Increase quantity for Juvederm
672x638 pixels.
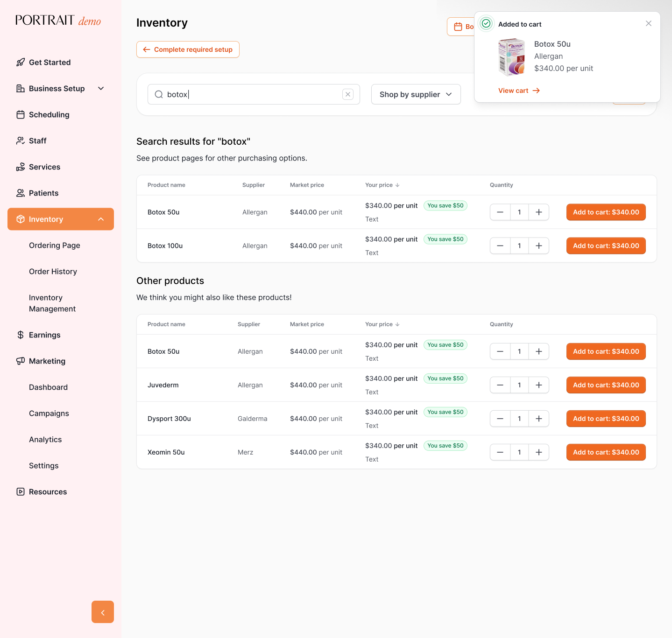coord(539,385)
